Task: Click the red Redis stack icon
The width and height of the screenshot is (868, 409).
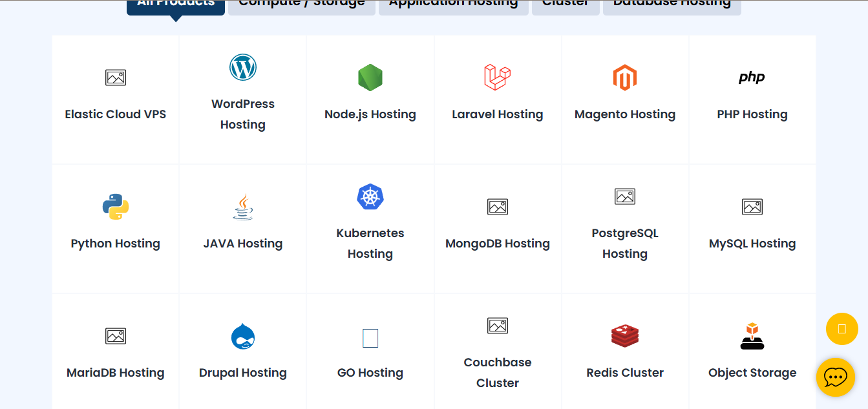Action: click(625, 336)
